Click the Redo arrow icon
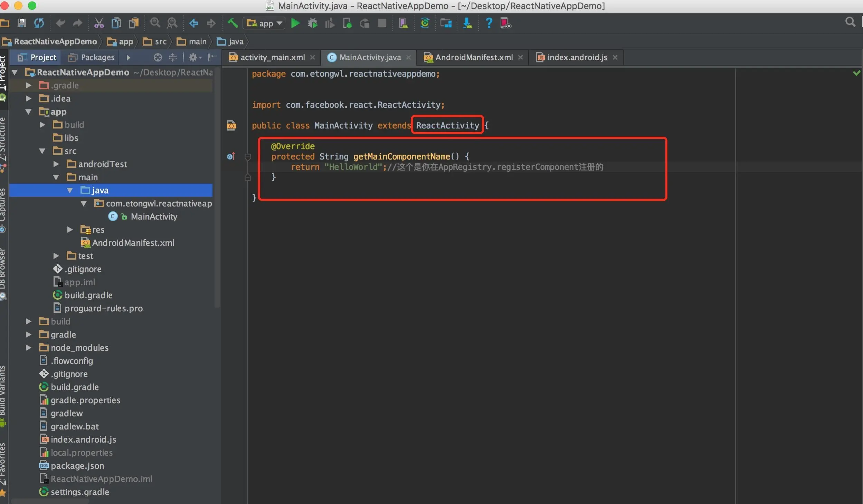Viewport: 863px width, 504px height. point(77,23)
